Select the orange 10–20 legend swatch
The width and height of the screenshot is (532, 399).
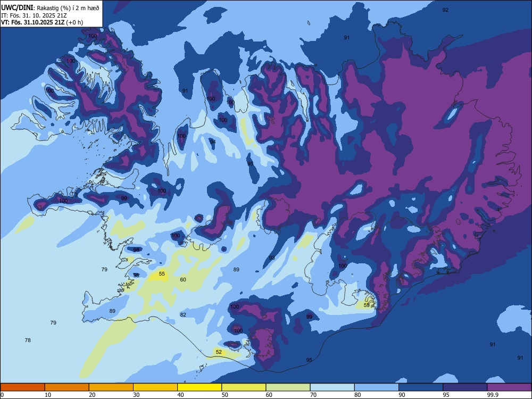67,387
